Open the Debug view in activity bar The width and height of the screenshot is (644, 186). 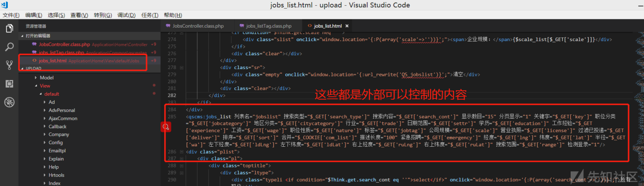pyautogui.click(x=9, y=102)
